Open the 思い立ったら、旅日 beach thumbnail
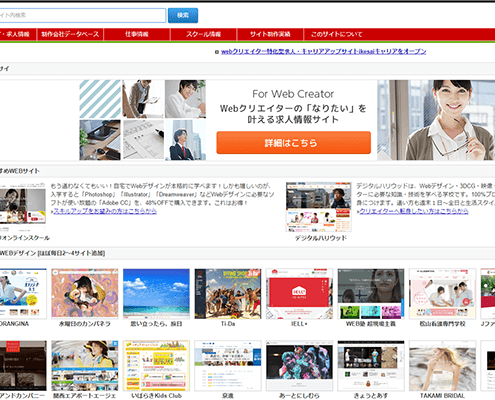 tap(156, 293)
